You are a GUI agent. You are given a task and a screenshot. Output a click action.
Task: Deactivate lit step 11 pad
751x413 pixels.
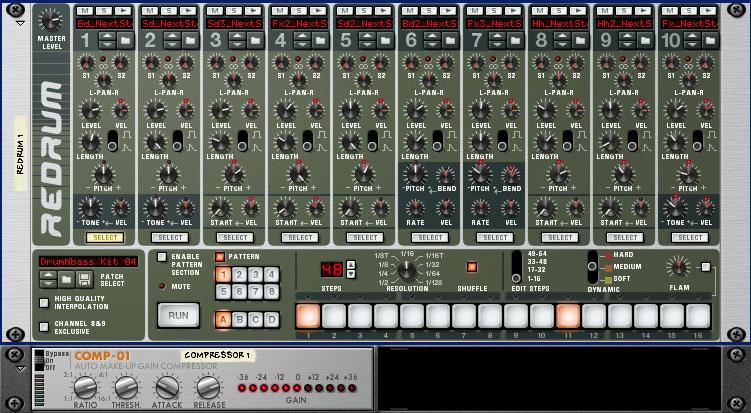tap(568, 316)
